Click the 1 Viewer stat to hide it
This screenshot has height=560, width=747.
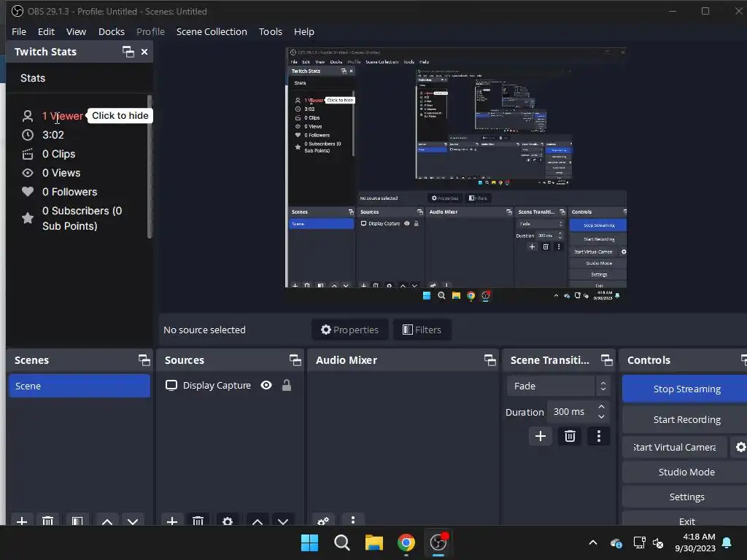click(63, 116)
